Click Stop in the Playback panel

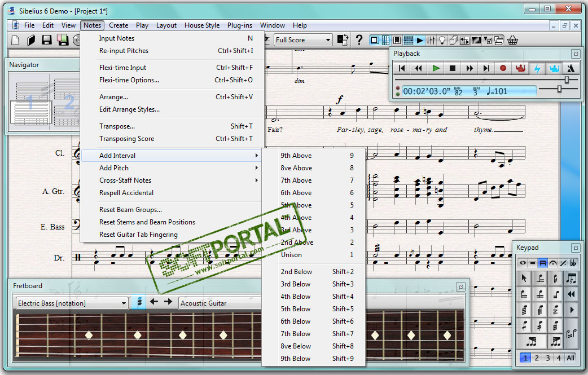[453, 68]
